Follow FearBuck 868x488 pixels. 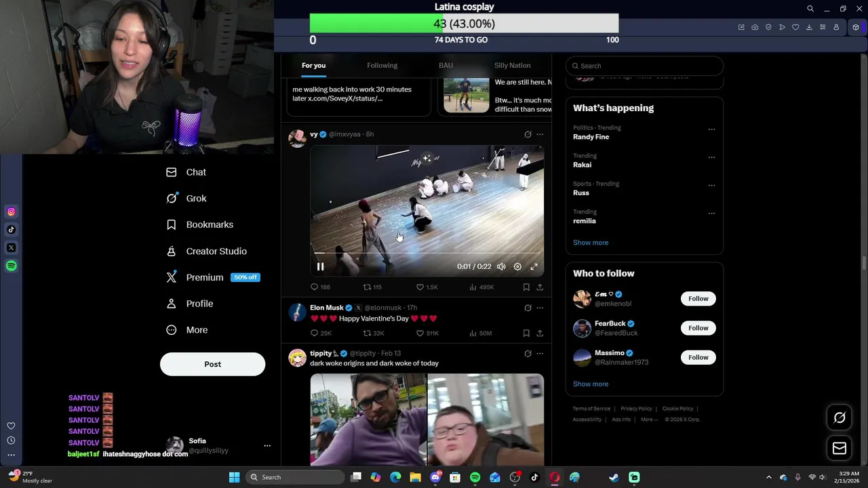point(698,328)
